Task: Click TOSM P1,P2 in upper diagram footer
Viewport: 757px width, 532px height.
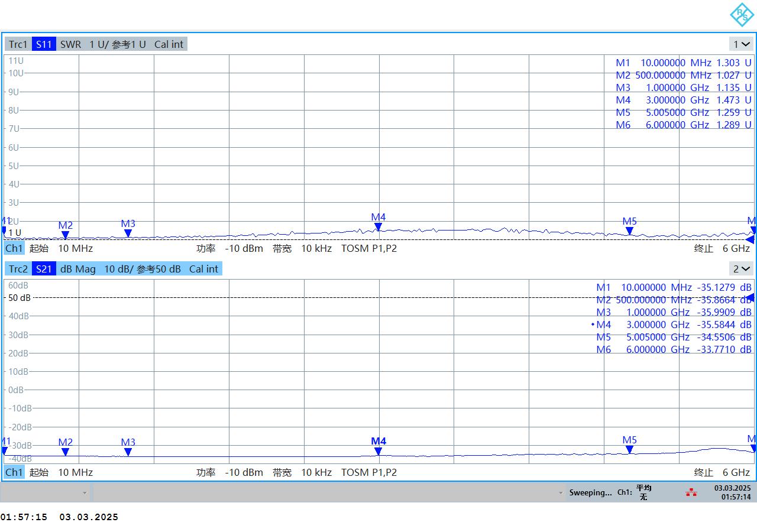Action: (x=369, y=248)
